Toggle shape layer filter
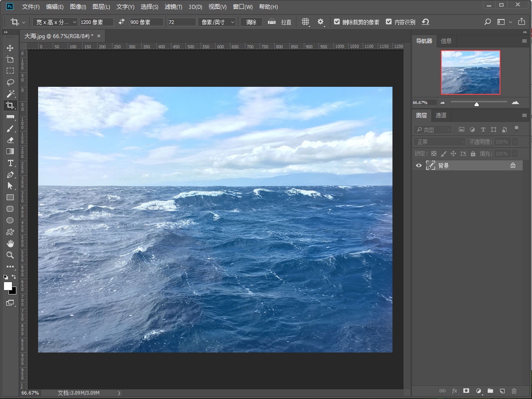532x399 pixels. [x=493, y=130]
